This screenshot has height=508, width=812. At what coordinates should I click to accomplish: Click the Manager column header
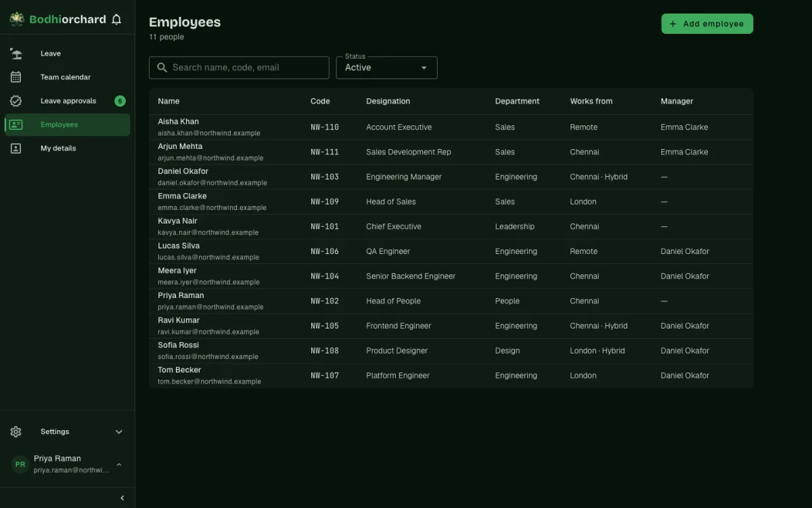[x=677, y=101]
